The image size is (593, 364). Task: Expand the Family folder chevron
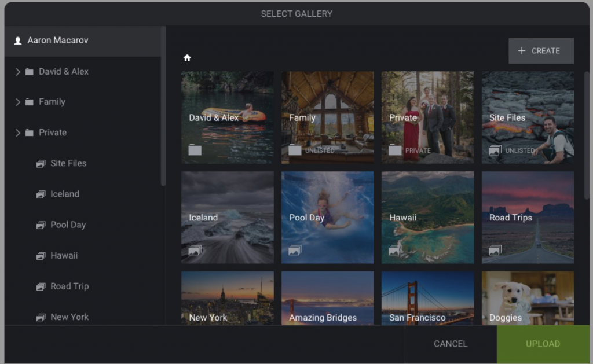click(x=17, y=102)
